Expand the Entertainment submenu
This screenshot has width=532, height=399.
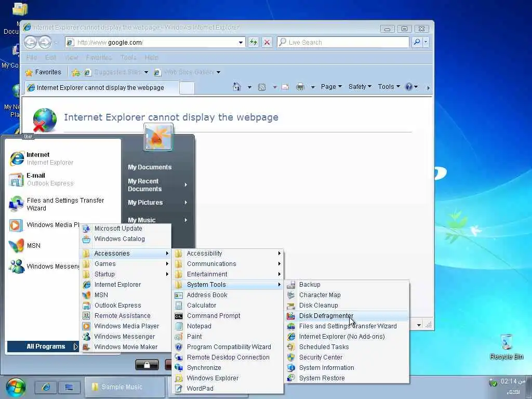tap(229, 274)
